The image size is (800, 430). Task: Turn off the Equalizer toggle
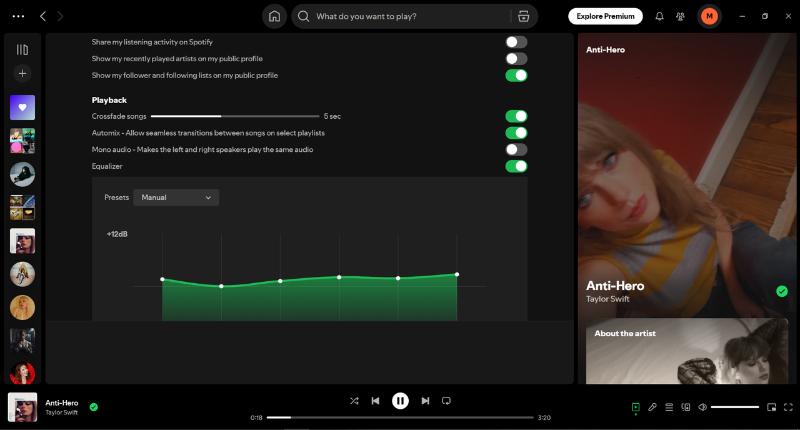click(x=516, y=166)
